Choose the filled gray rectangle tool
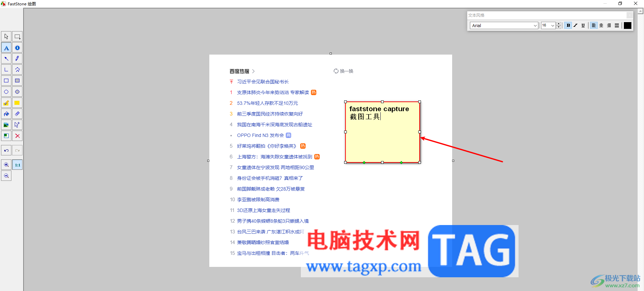The height and width of the screenshot is (291, 644). tap(17, 81)
